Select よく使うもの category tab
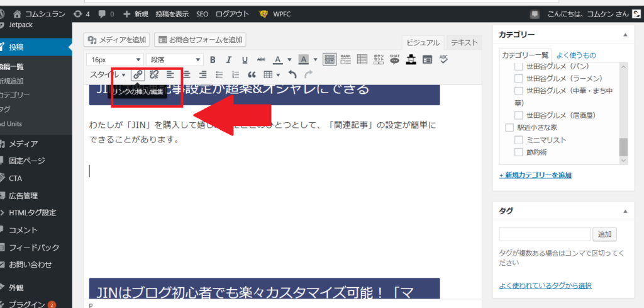The image size is (644, 308). [576, 55]
